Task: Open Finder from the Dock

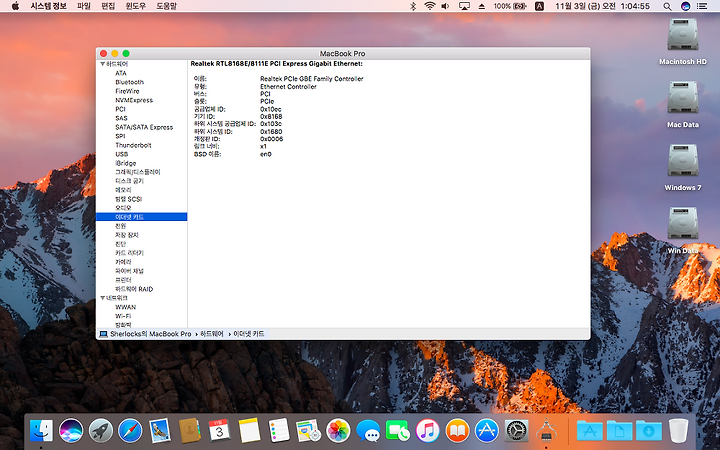Action: [41, 431]
